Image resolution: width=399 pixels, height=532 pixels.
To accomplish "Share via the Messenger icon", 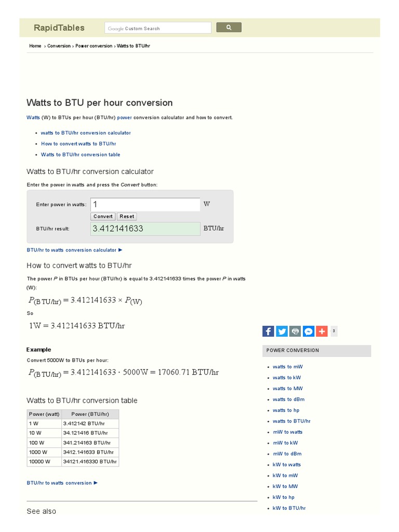I will pos(309,331).
